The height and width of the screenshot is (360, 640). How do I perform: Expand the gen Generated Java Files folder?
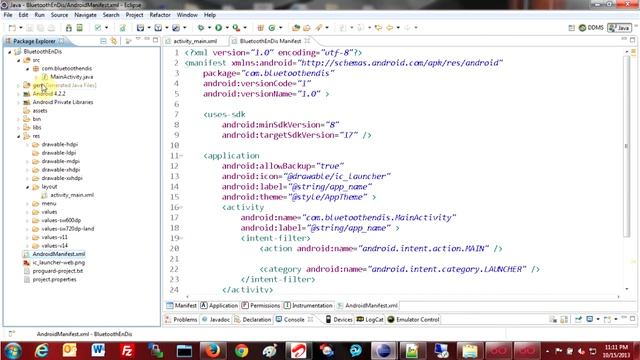(x=18, y=85)
